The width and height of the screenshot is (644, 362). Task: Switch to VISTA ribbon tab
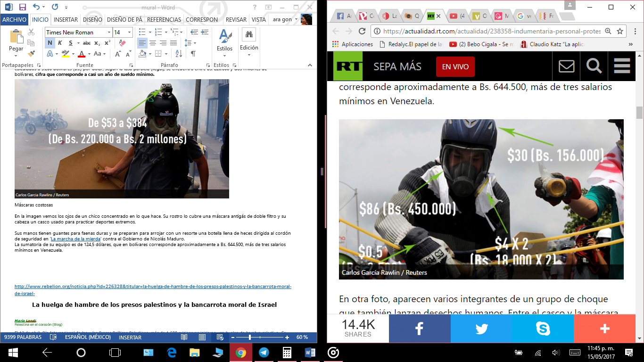259,19
